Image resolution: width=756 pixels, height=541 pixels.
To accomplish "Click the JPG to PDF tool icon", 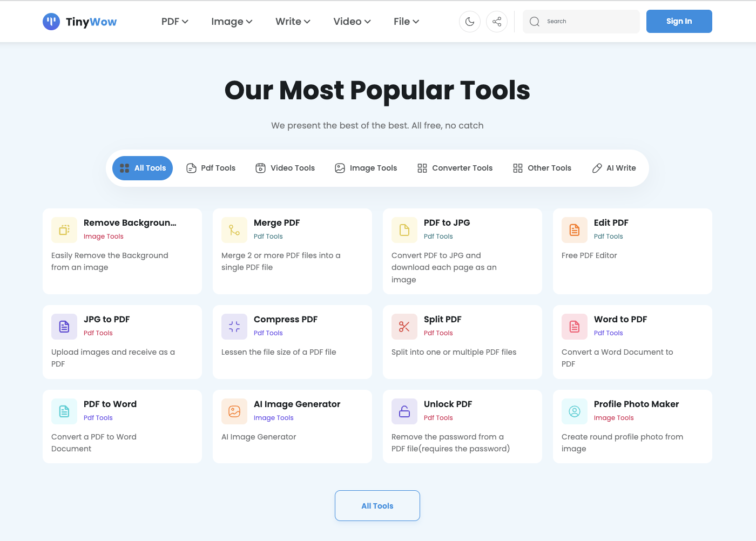I will 64,327.
